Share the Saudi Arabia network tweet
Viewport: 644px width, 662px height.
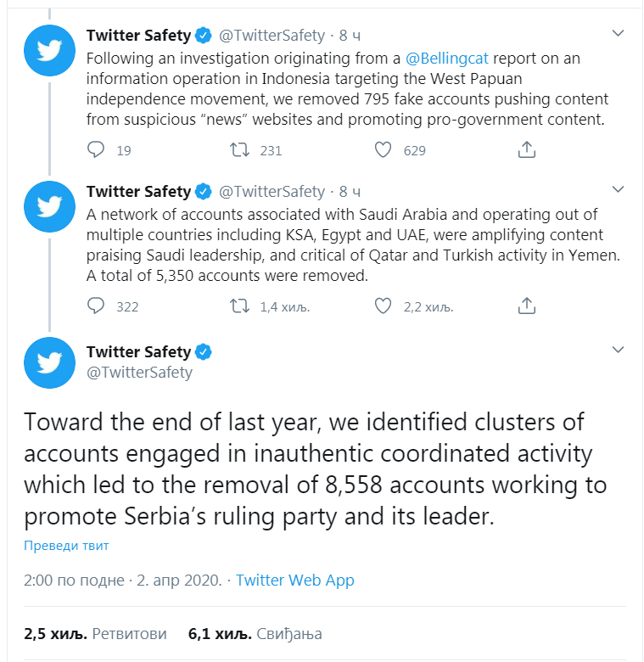click(526, 306)
